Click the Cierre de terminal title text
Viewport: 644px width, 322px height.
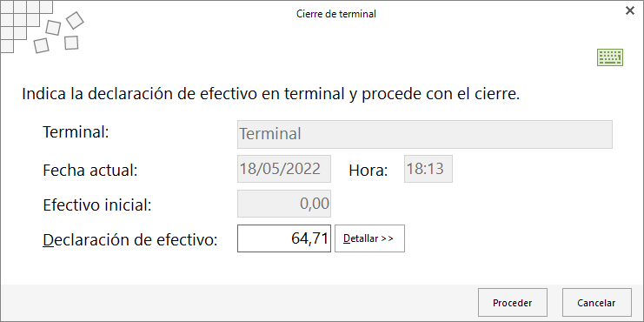point(336,14)
